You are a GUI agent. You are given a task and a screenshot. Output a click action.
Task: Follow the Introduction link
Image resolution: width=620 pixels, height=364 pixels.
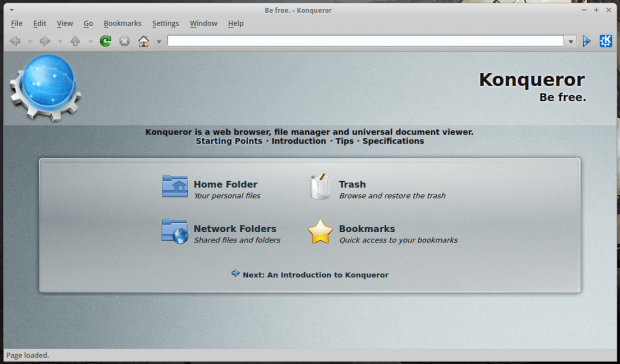tap(299, 141)
